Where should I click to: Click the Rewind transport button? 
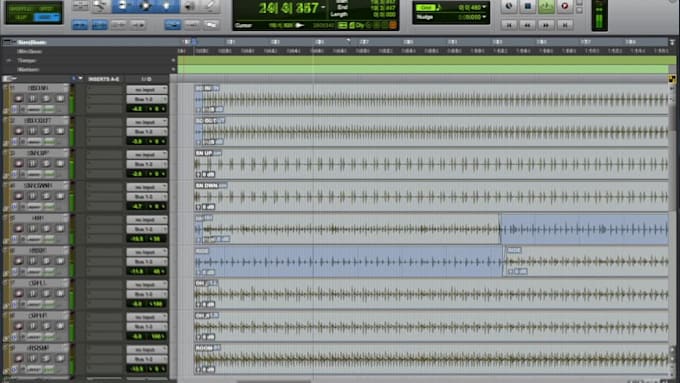(x=527, y=25)
